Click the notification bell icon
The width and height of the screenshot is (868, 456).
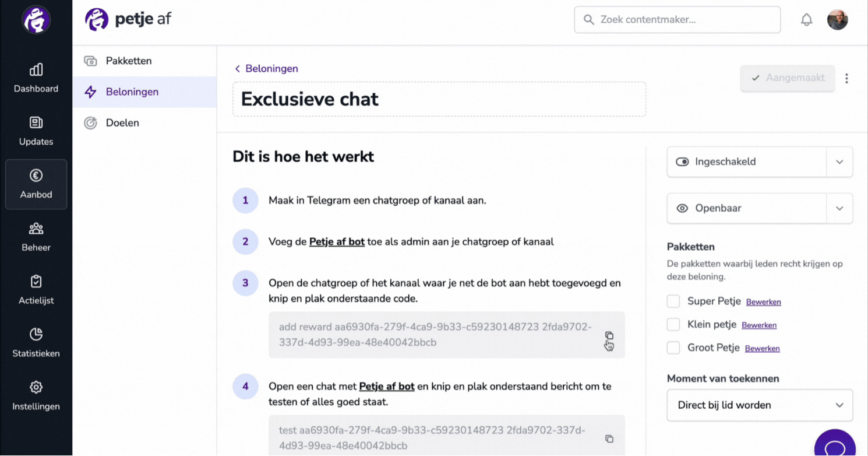pos(806,20)
